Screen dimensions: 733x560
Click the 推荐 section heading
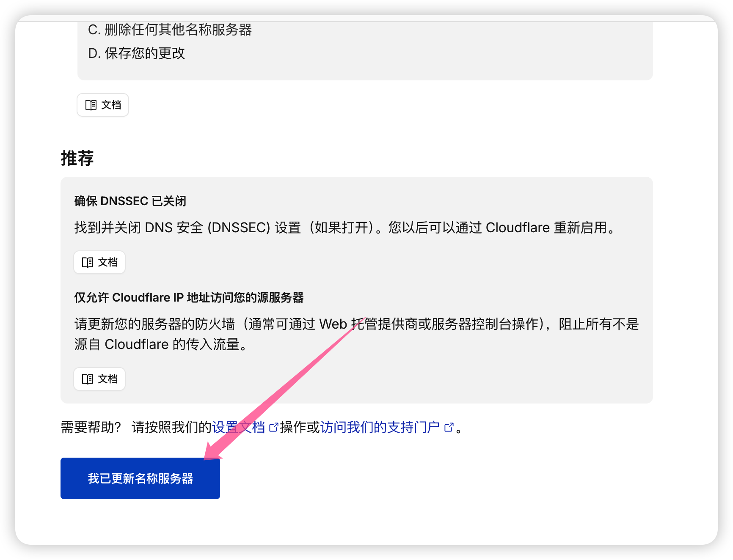click(x=77, y=158)
